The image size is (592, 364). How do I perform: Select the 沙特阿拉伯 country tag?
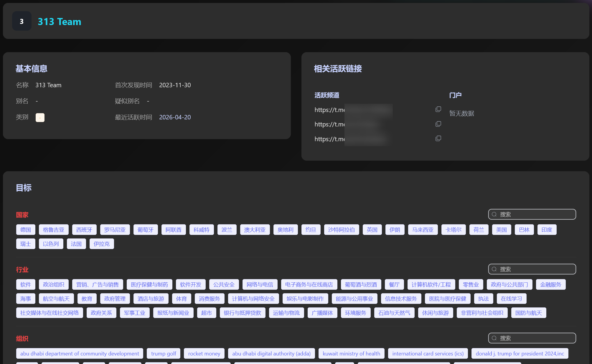tap(341, 230)
